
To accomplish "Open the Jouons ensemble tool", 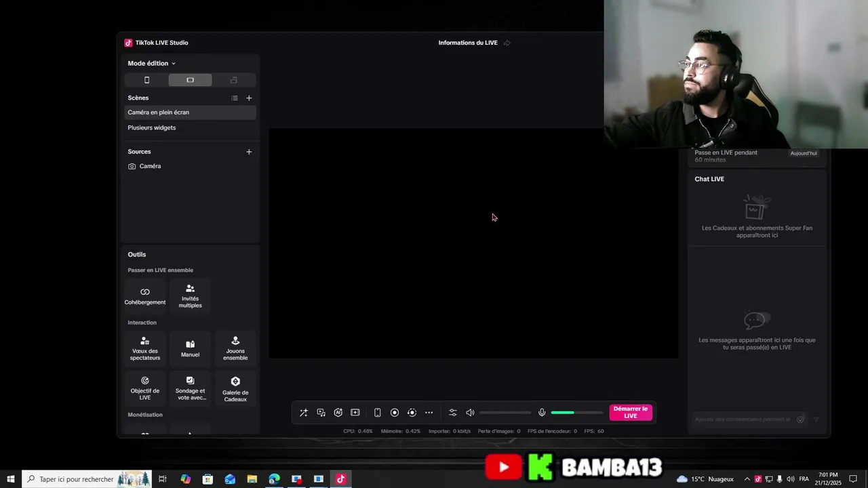I will coord(235,349).
